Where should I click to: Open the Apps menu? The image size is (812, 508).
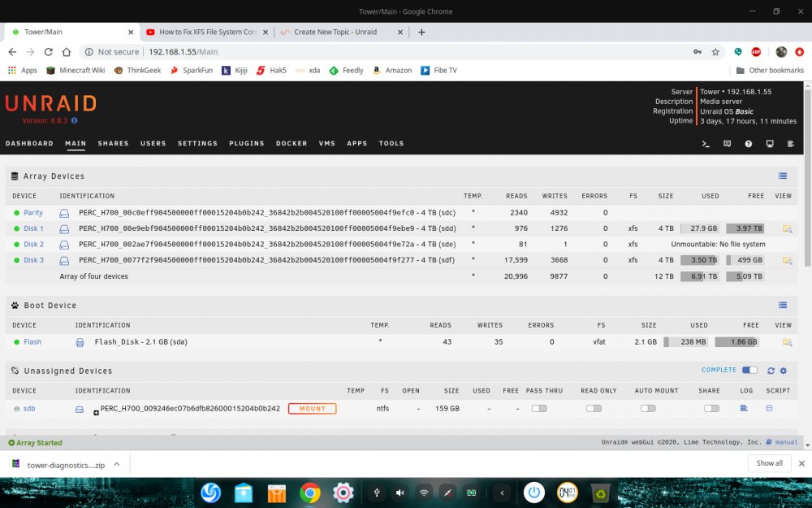pos(356,144)
